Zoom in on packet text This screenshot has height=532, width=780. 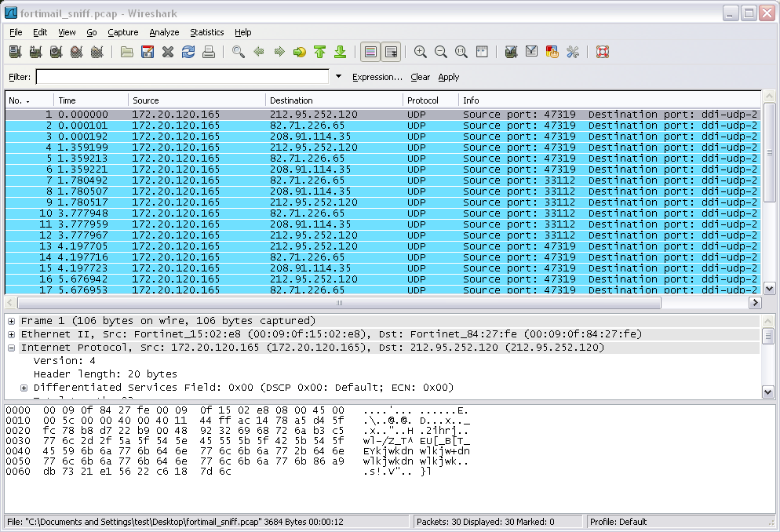421,53
